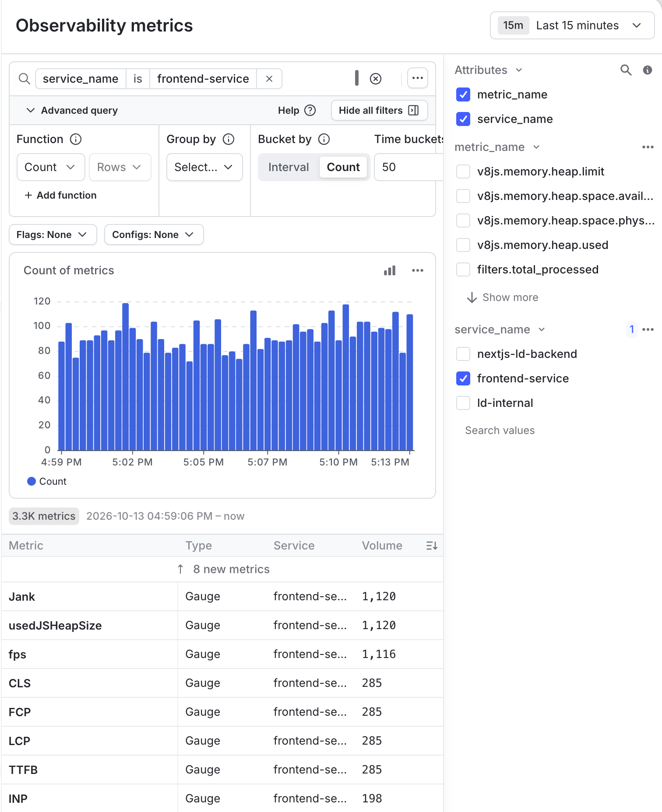Screen dimensions: 662x812
Task: Select Count bucket mode
Action: [343, 167]
